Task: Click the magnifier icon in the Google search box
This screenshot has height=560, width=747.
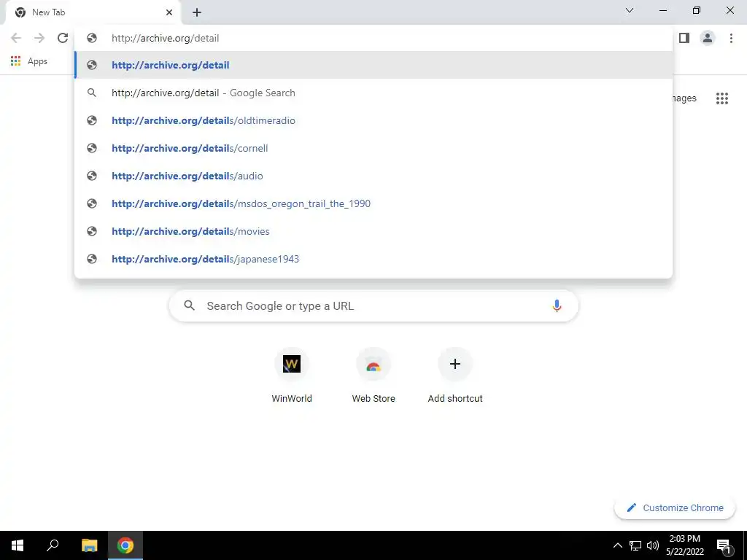Action: [189, 306]
